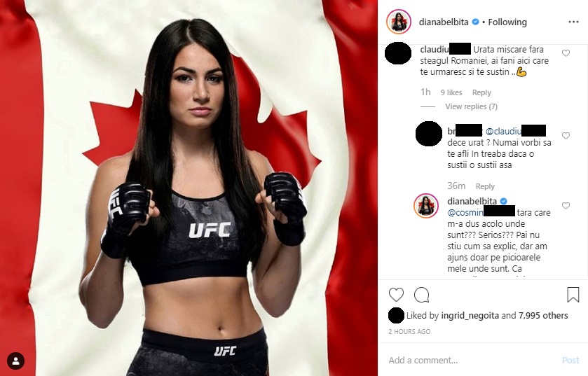
Task: Click verified badge beside dianabelbita header
Action: coord(475,22)
